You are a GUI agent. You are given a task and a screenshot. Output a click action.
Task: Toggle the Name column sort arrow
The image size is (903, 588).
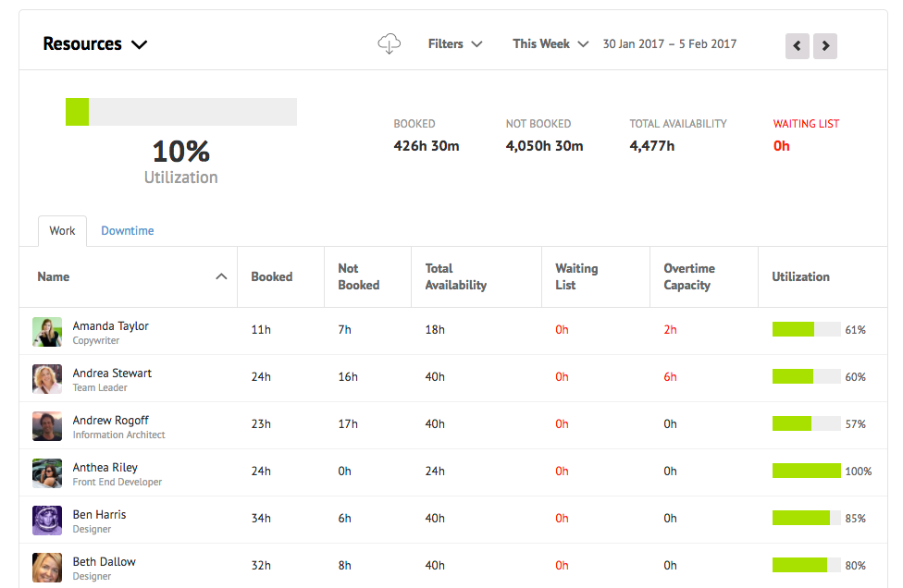221,276
